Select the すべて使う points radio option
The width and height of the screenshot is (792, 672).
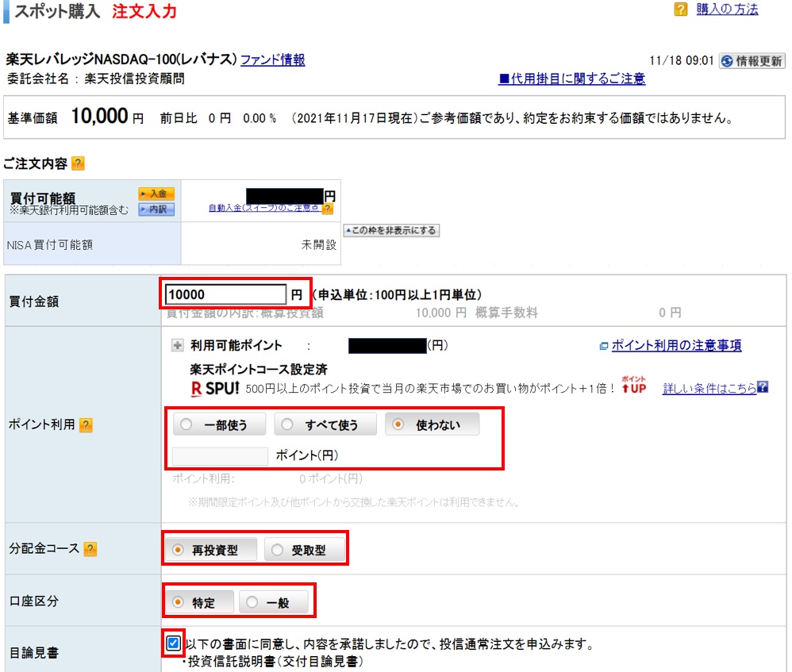pyautogui.click(x=325, y=424)
